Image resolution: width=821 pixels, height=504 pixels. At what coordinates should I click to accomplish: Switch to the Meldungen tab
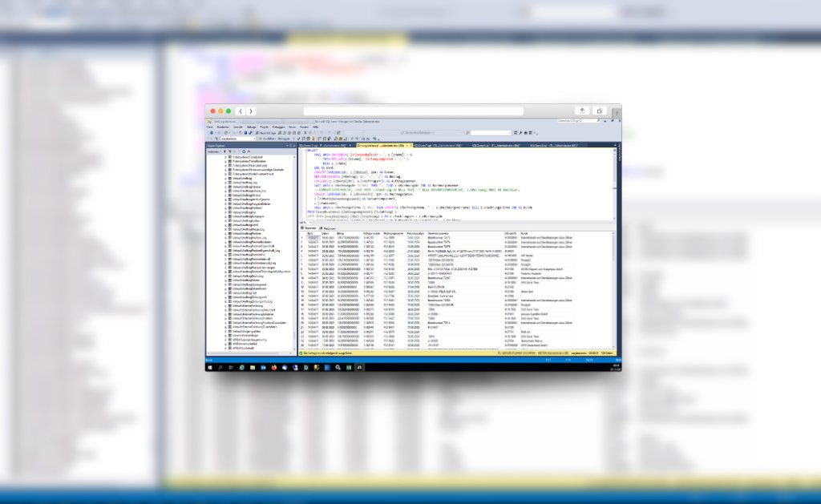(328, 228)
